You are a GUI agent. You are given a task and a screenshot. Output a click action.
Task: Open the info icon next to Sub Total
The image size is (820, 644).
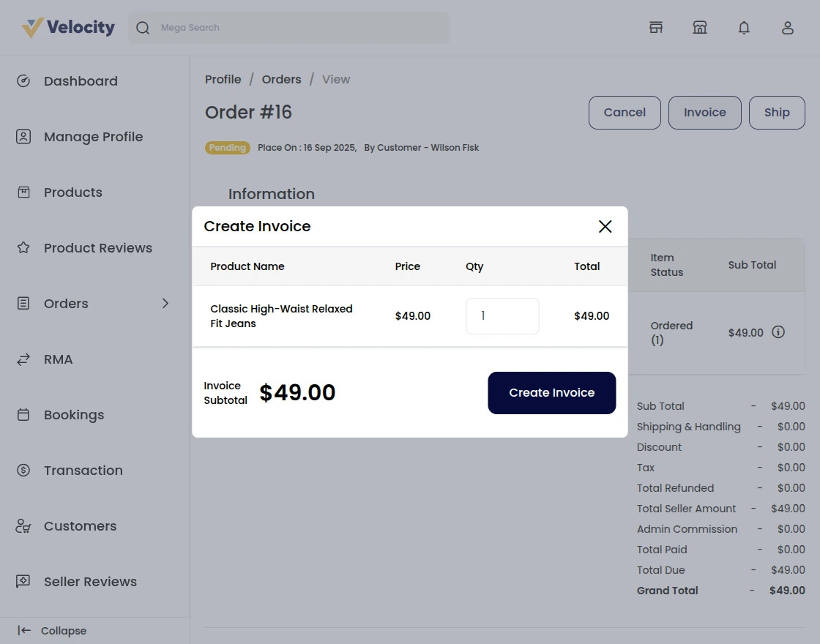778,332
